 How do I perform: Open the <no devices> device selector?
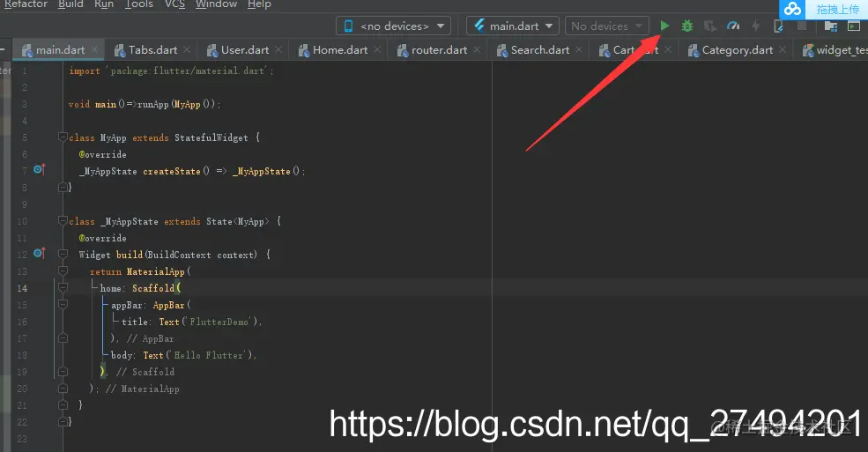394,26
